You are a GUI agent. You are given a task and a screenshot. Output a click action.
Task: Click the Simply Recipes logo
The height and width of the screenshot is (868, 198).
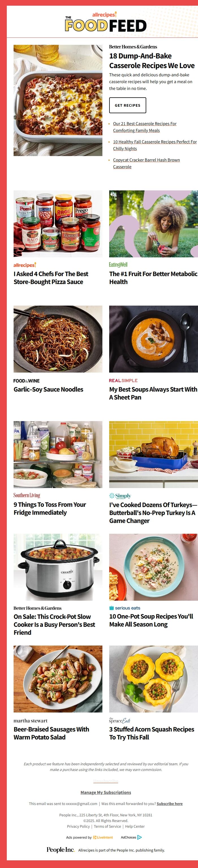[120, 496]
